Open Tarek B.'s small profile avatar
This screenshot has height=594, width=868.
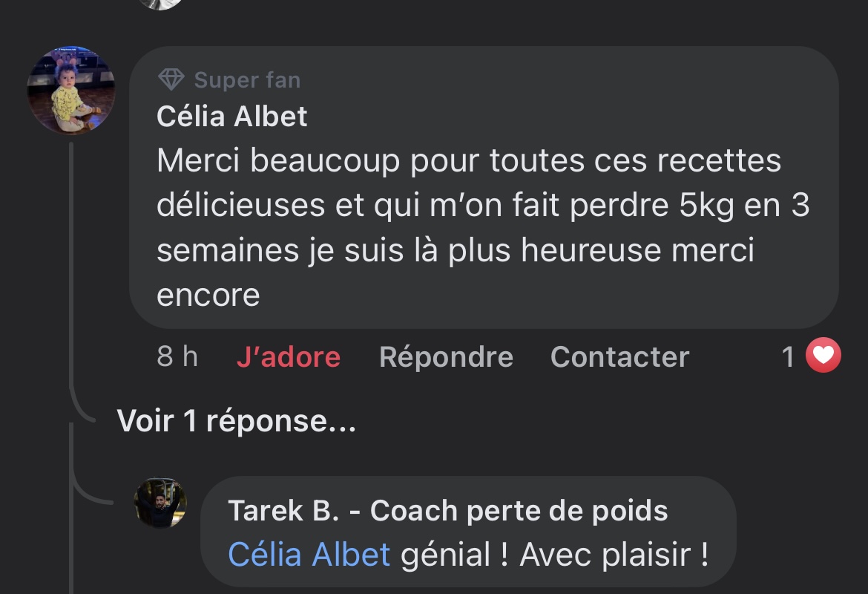point(160,503)
